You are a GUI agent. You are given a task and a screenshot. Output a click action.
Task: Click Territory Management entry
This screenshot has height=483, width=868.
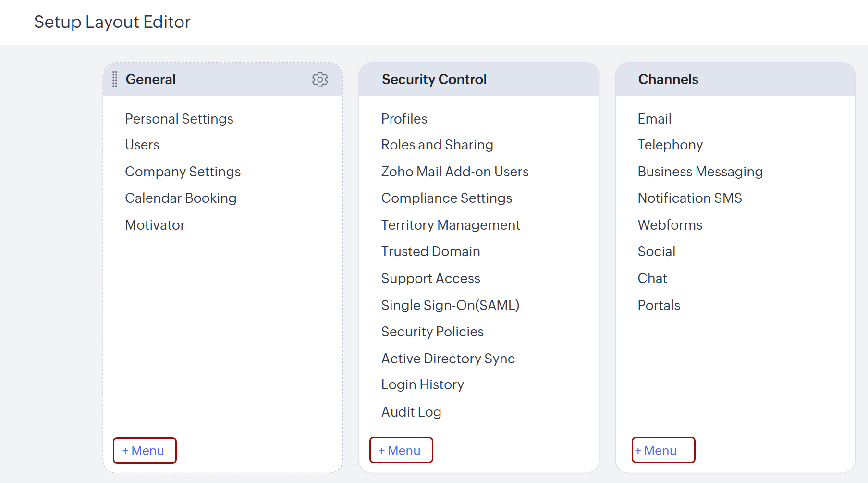(x=450, y=225)
